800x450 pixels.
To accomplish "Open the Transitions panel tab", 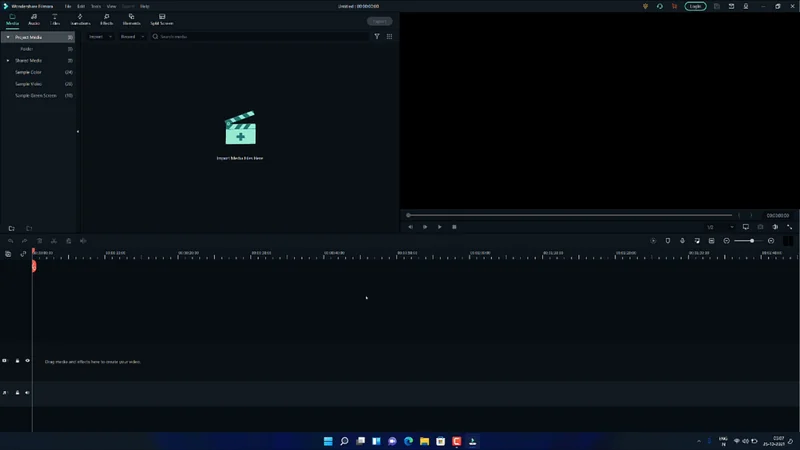I will [x=80, y=19].
